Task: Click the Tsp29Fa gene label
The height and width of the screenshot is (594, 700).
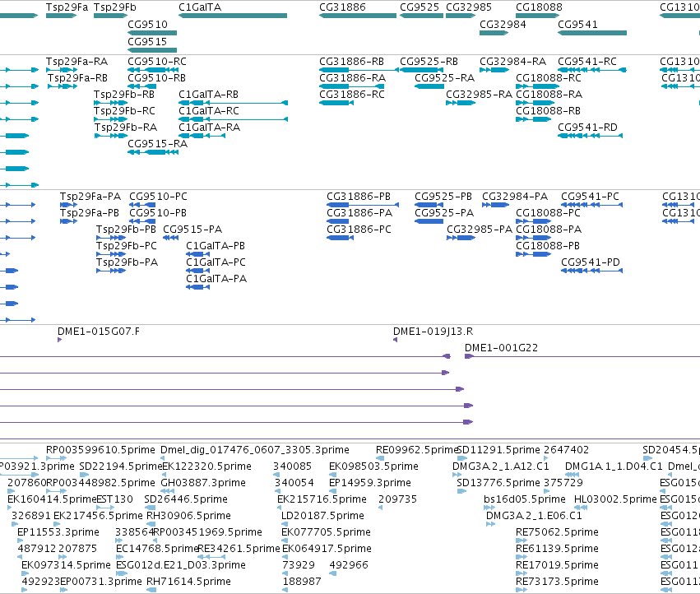Action: tap(67, 7)
